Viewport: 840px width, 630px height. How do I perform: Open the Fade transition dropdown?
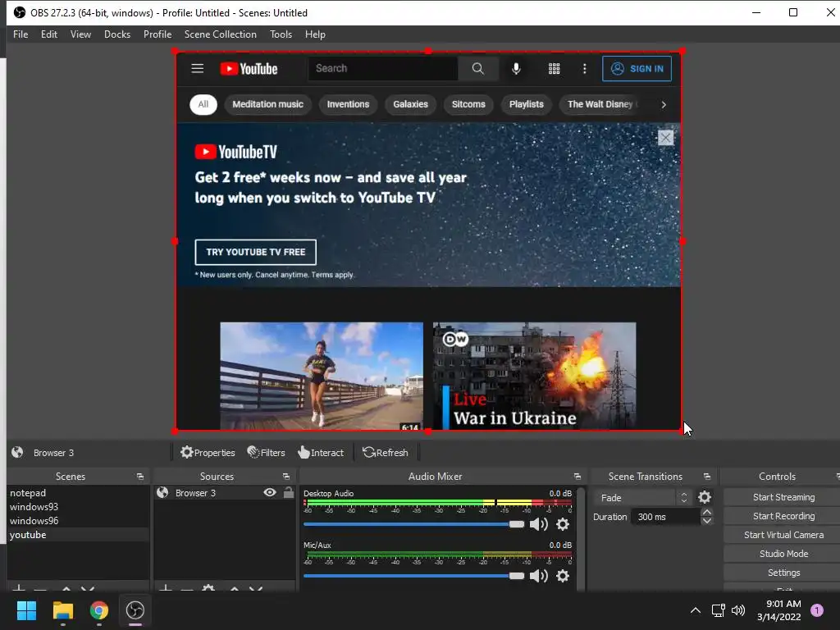point(641,498)
